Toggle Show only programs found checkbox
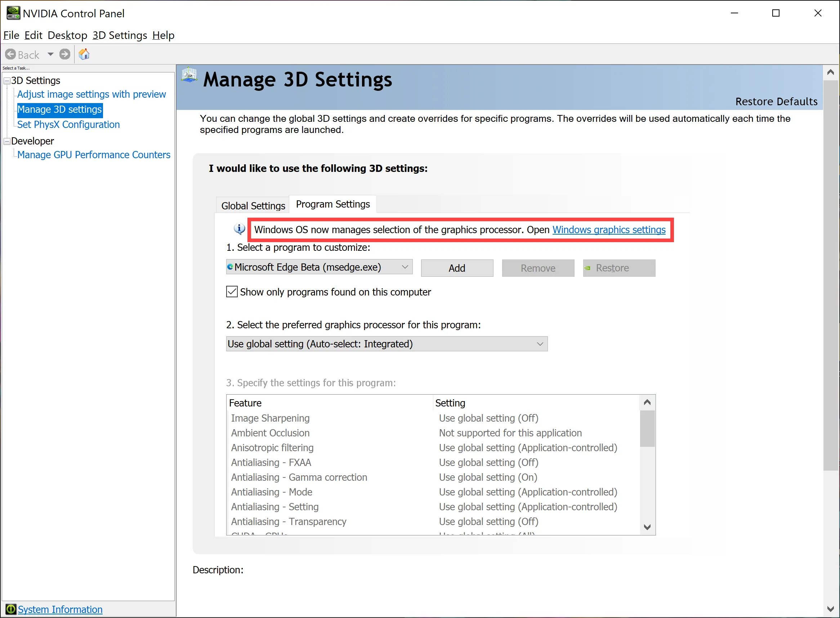The image size is (840, 618). [x=232, y=292]
